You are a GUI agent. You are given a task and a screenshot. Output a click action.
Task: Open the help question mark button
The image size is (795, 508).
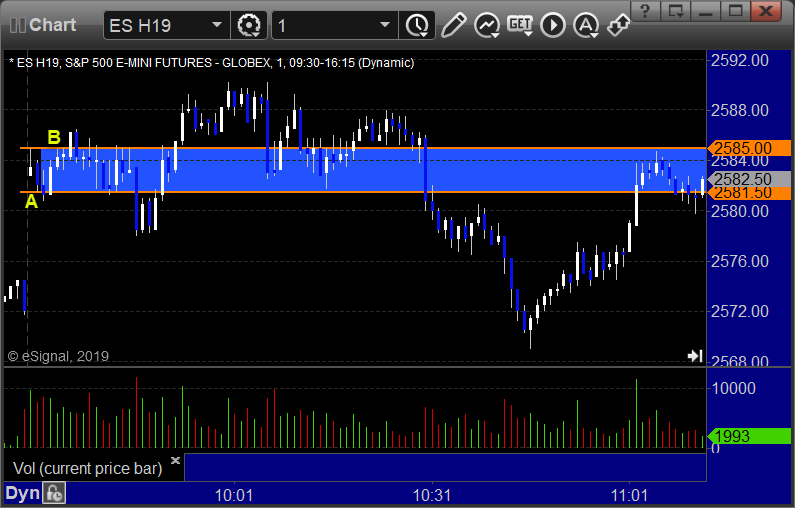click(x=645, y=11)
